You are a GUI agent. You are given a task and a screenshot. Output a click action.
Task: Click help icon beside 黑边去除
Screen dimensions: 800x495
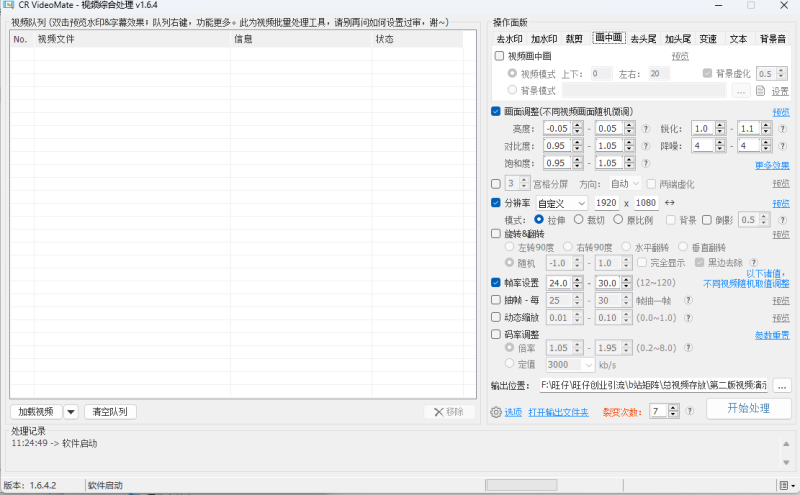754,262
